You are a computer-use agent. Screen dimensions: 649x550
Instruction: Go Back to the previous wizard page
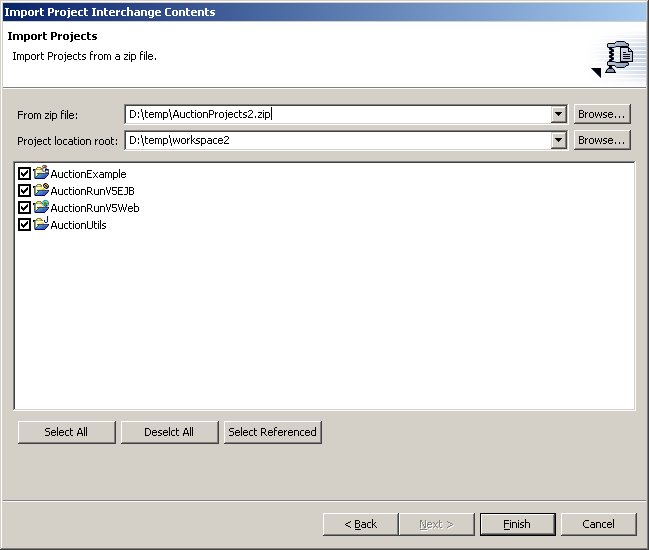pyautogui.click(x=361, y=524)
